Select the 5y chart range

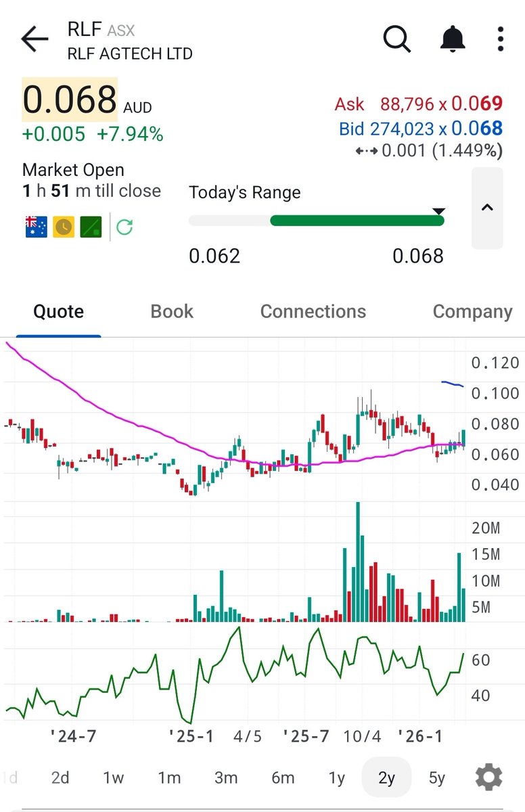(437, 778)
